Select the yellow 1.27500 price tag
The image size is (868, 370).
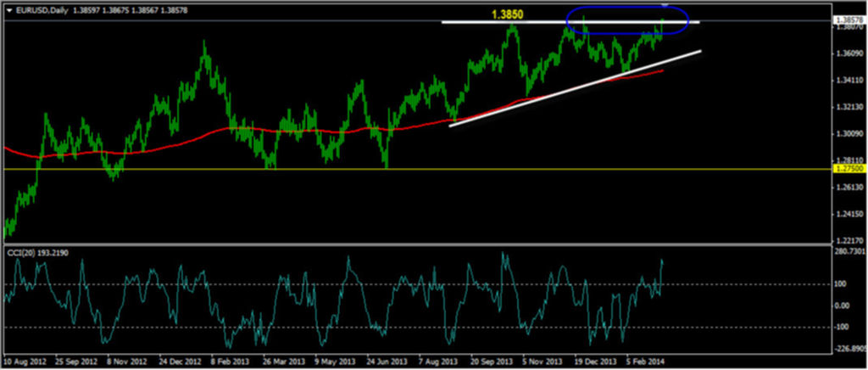click(849, 169)
